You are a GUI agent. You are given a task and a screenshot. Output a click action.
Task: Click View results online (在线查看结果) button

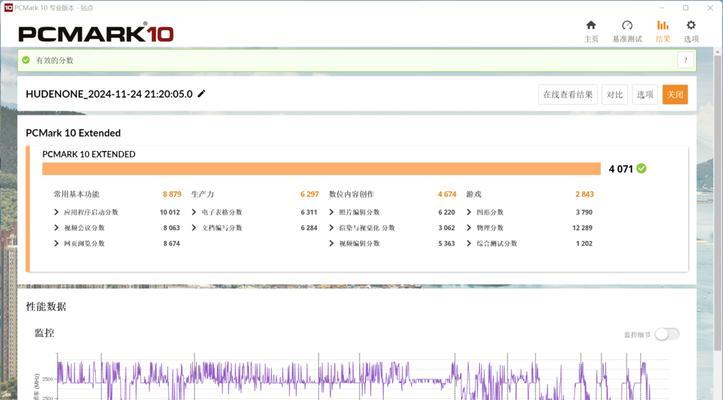pyautogui.click(x=568, y=95)
